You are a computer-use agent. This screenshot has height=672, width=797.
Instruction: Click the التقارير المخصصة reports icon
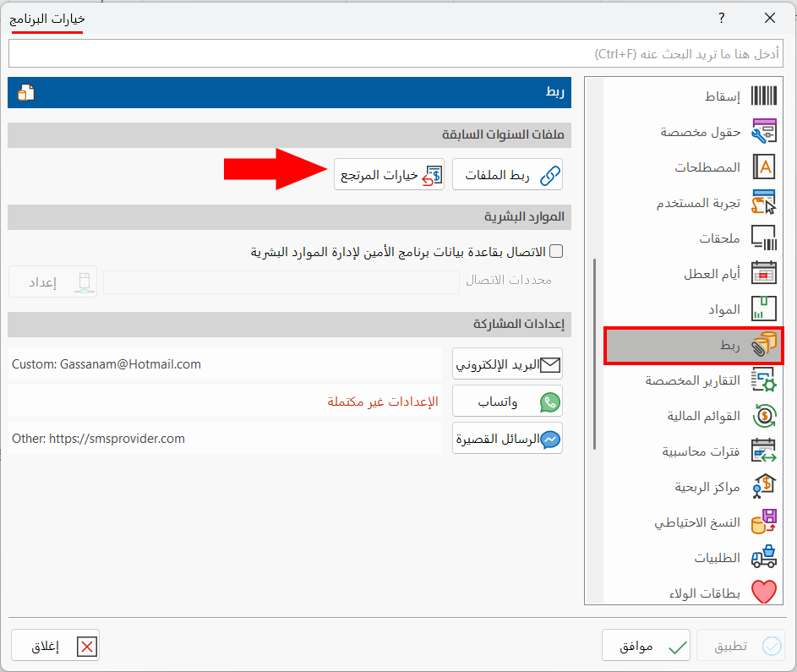(765, 380)
